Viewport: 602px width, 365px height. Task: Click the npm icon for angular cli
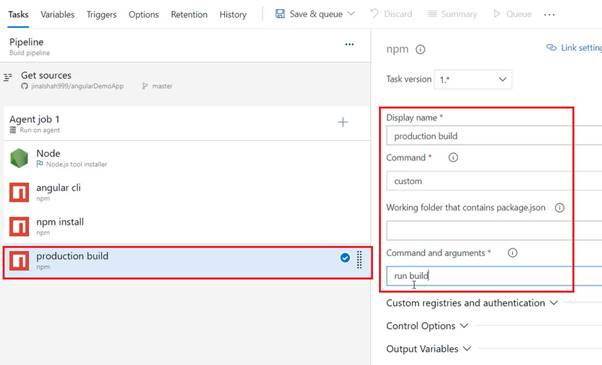coord(19,192)
